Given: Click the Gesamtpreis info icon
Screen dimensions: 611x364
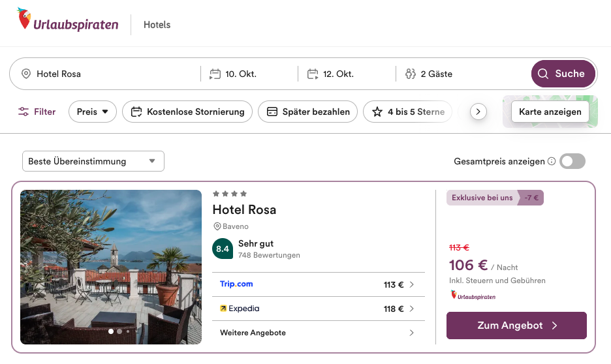Looking at the screenshot, I should [x=552, y=162].
